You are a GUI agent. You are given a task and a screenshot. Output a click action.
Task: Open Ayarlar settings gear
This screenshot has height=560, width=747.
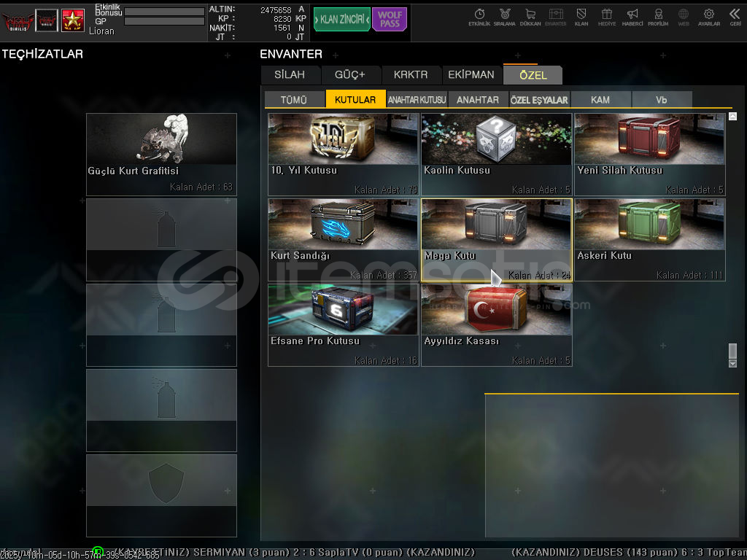point(708,17)
